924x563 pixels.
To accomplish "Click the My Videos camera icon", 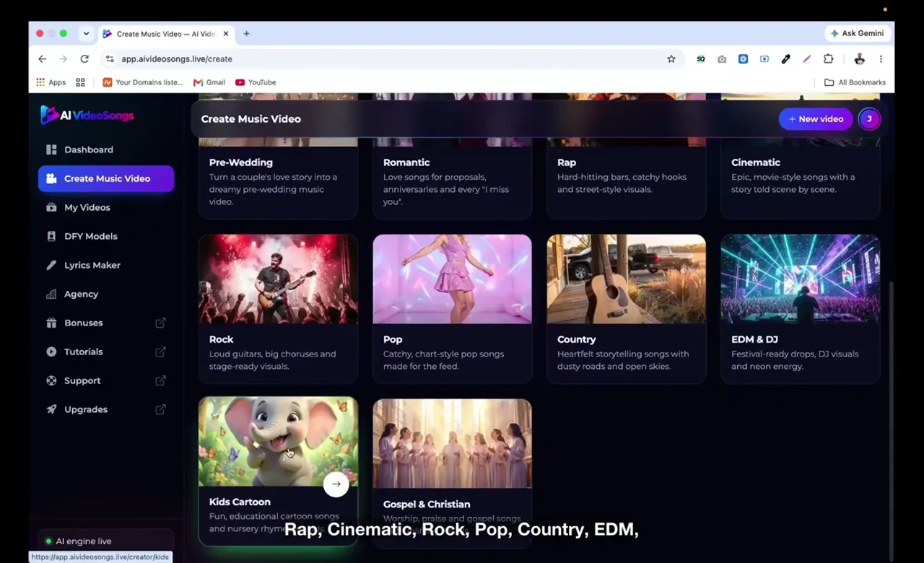I will coord(51,207).
